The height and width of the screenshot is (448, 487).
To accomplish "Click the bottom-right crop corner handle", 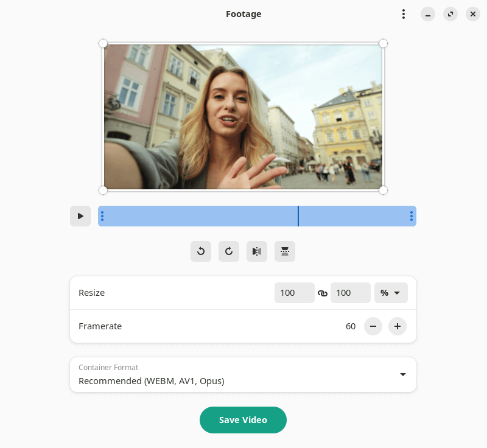I will point(384,190).
